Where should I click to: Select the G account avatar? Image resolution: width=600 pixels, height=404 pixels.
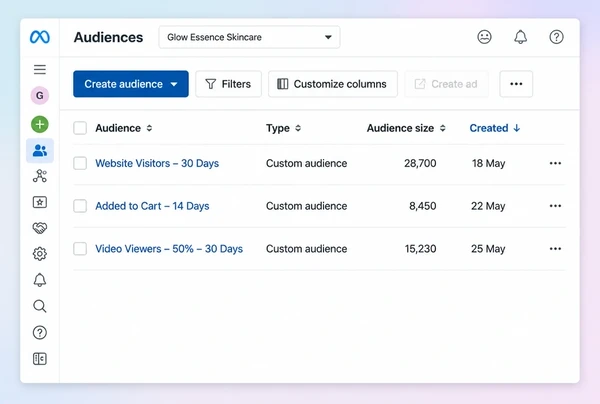(x=40, y=95)
